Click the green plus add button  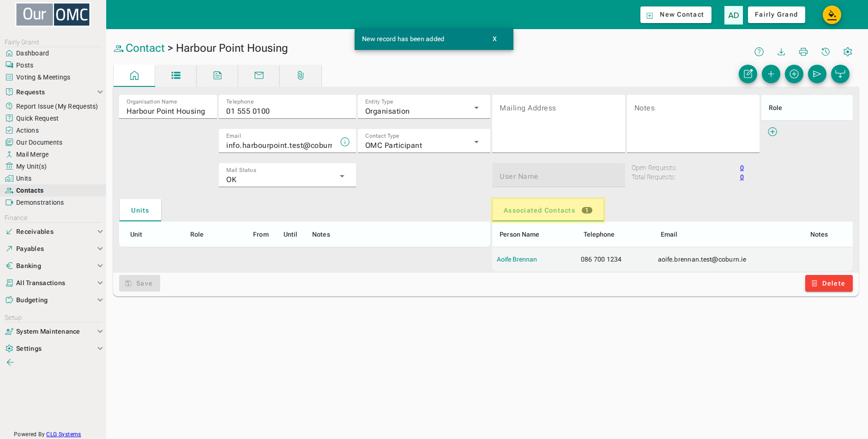click(771, 74)
